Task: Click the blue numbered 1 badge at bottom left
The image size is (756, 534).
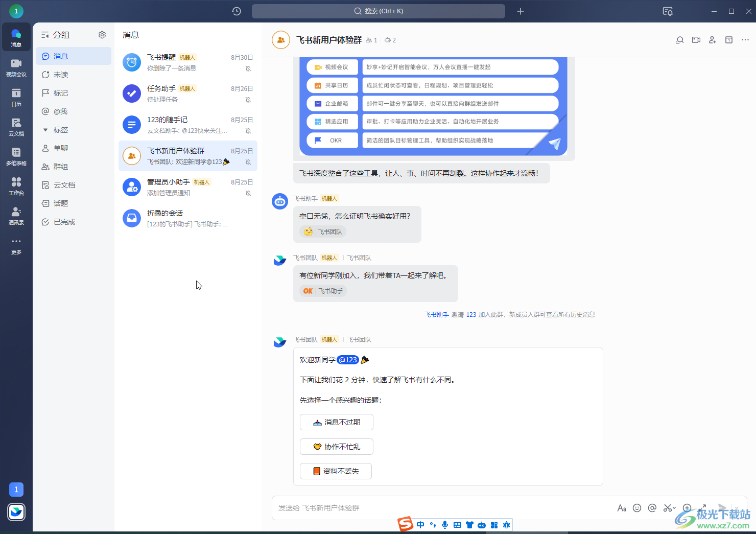Action: pos(16,490)
